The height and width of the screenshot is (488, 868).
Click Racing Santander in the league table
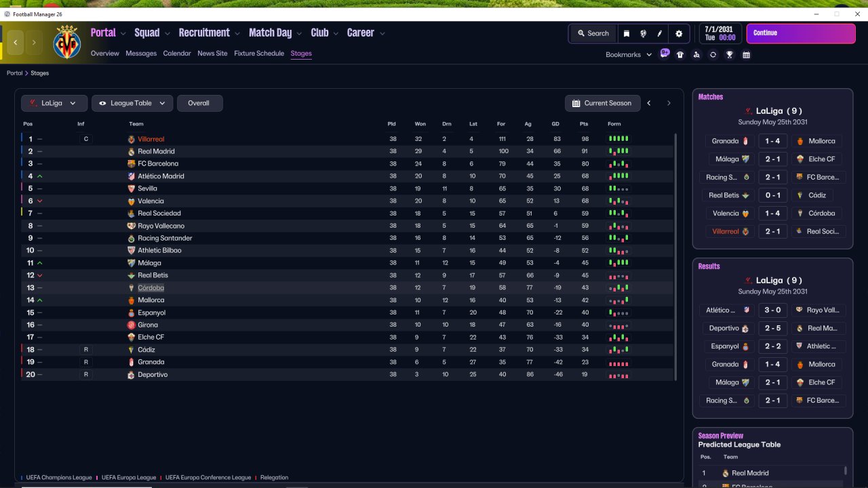pos(165,239)
